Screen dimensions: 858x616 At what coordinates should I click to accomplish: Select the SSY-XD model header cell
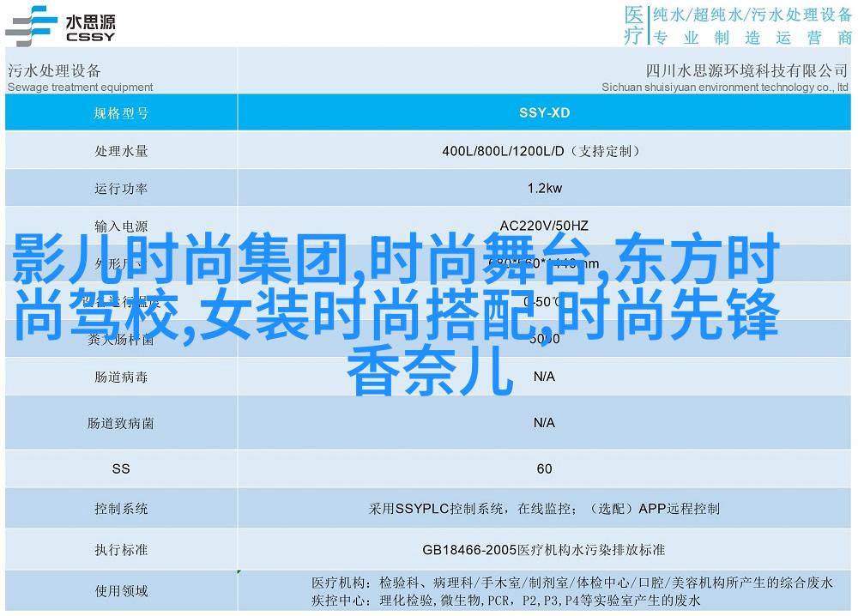click(545, 112)
